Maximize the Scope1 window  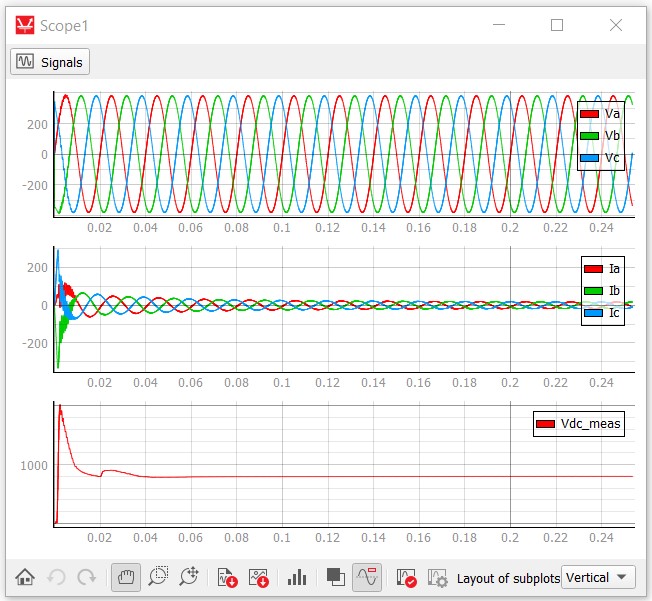pyautogui.click(x=557, y=25)
